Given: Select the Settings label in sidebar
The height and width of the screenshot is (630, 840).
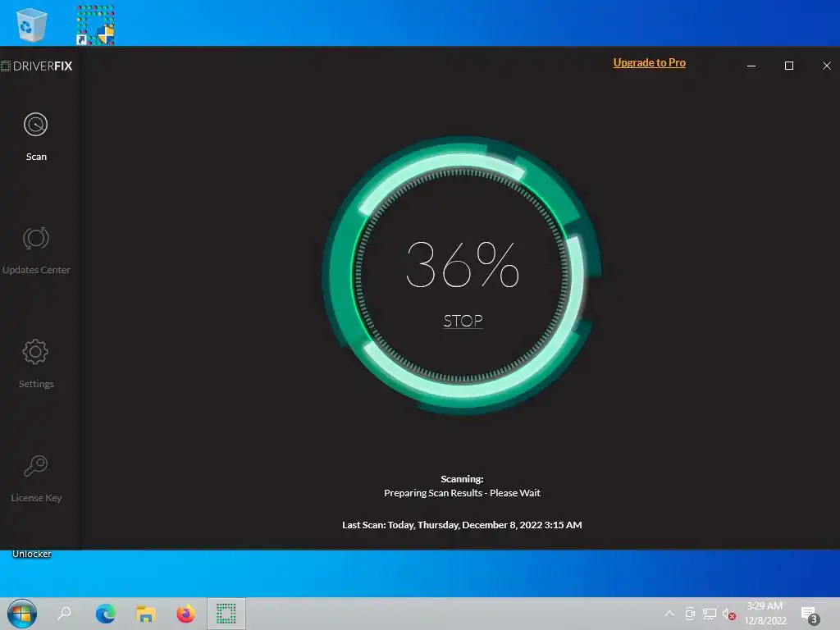Looking at the screenshot, I should coord(36,384).
